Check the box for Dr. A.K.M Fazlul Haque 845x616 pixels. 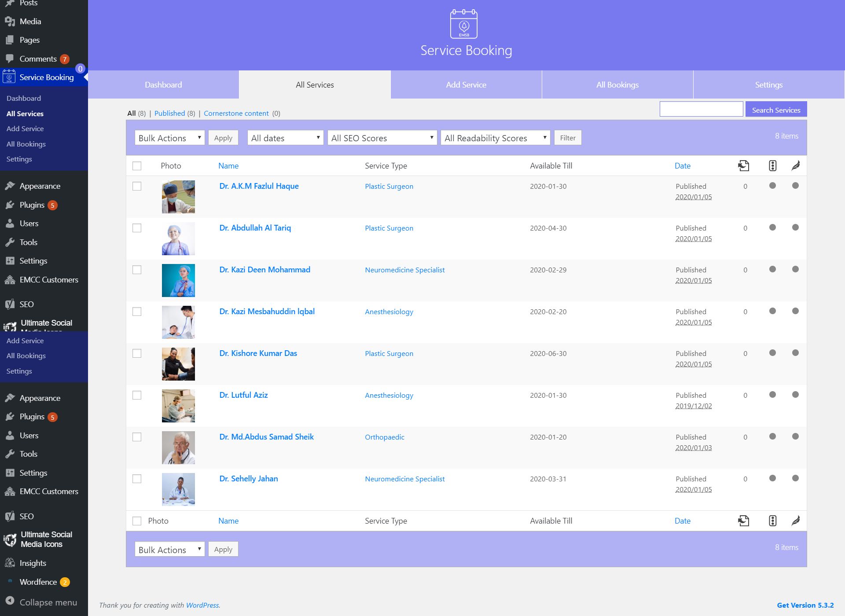137,186
